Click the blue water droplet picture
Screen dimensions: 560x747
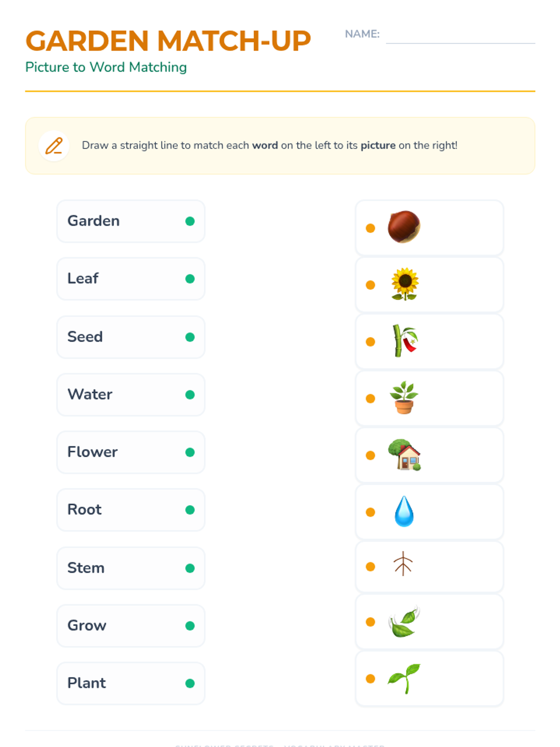click(x=404, y=511)
